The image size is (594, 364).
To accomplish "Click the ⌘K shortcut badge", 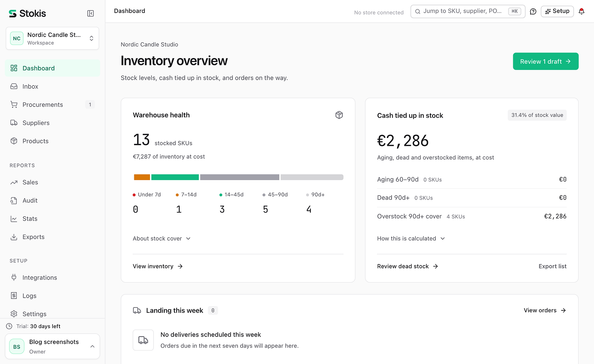I will pyautogui.click(x=515, y=11).
